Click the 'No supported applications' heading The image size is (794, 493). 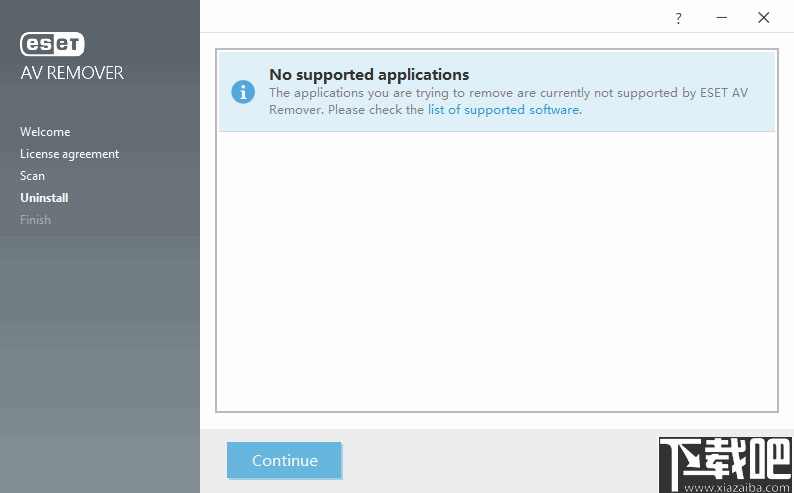369,74
